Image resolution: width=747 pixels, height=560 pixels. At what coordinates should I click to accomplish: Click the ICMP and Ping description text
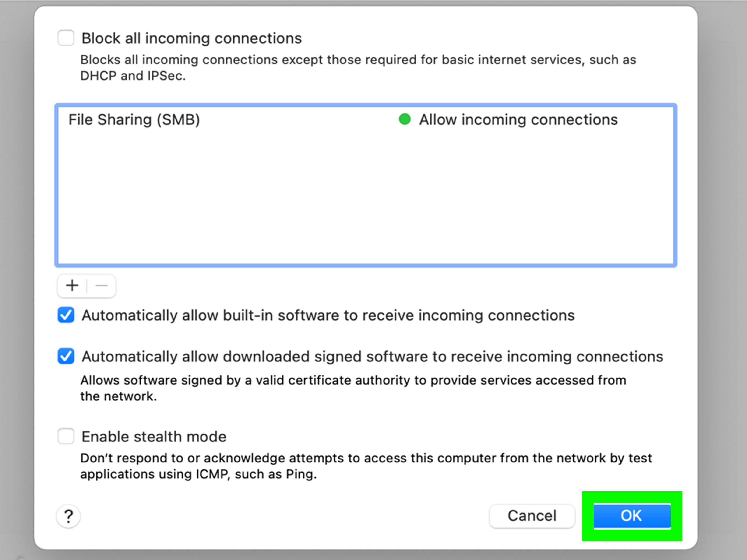coord(366,466)
